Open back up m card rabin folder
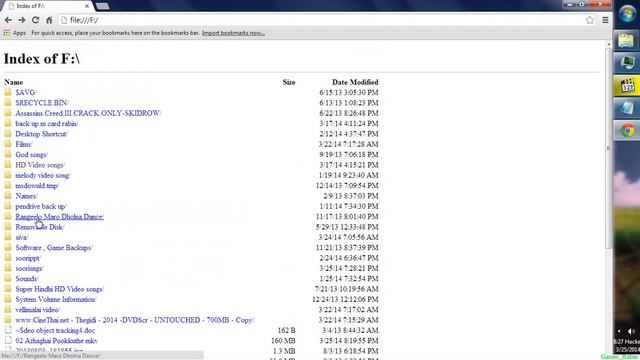The height and width of the screenshot is (360, 640). (x=47, y=124)
